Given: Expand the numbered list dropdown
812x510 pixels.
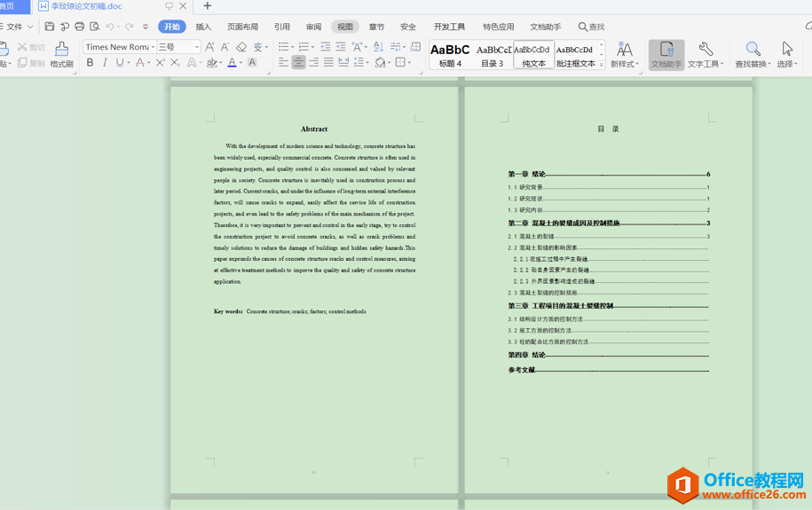Looking at the screenshot, I should (x=312, y=47).
